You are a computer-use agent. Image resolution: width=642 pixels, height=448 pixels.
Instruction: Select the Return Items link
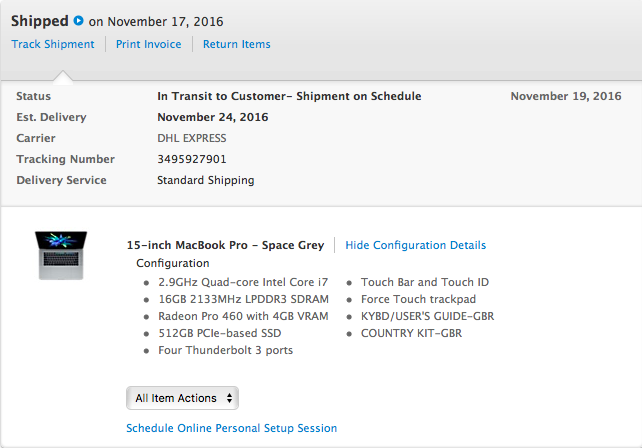click(x=237, y=44)
